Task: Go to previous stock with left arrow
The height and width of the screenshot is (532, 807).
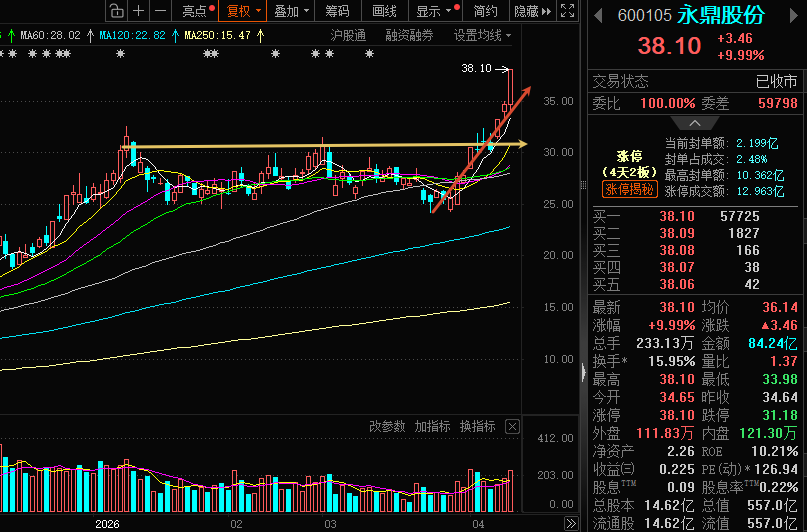Action: (x=598, y=16)
